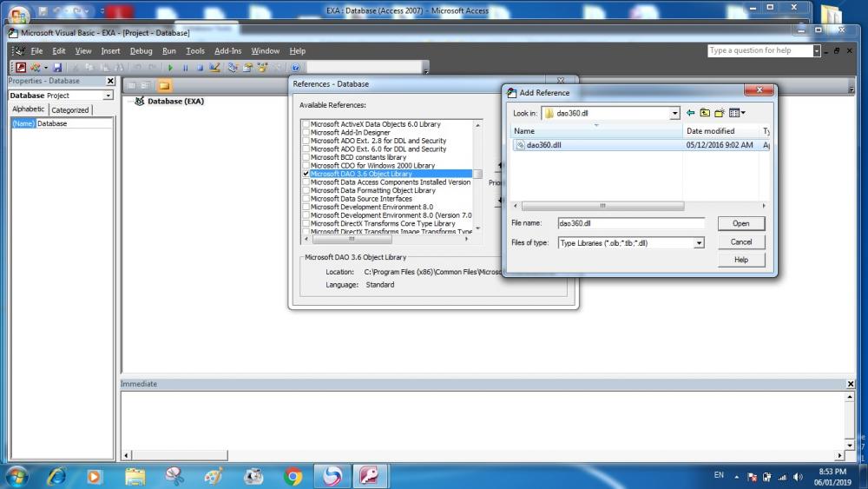868x489 pixels.
Task: Toggle the Design Mode toolbar icon
Action: pyautogui.click(x=214, y=68)
